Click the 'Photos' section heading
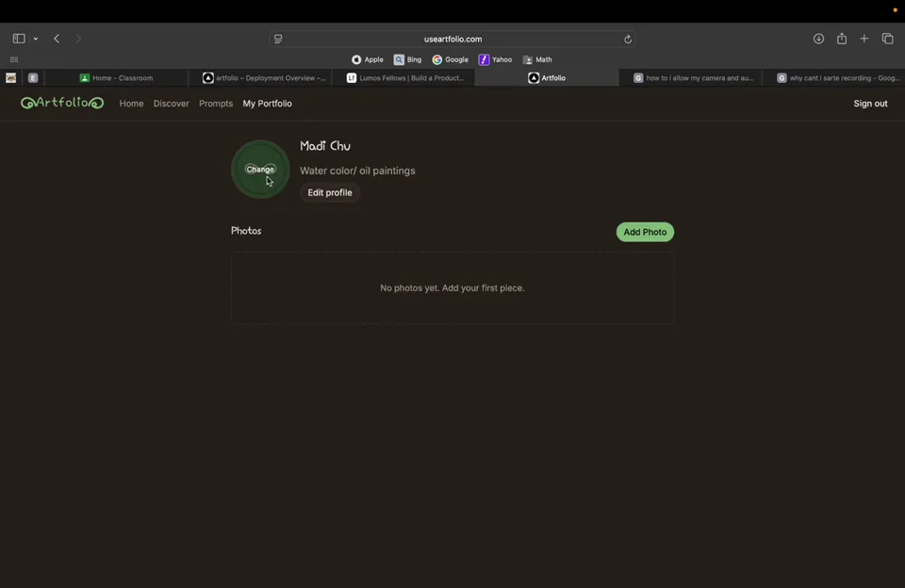This screenshot has width=905, height=588. coord(246,231)
